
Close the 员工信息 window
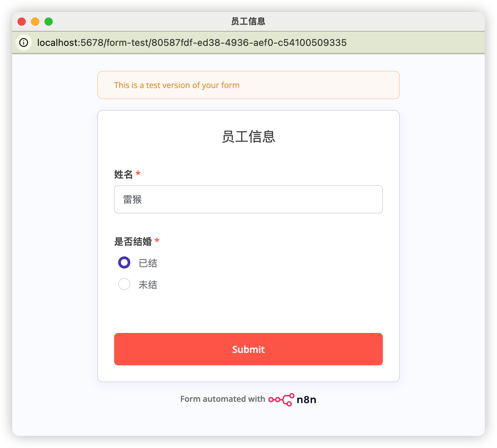[22, 22]
